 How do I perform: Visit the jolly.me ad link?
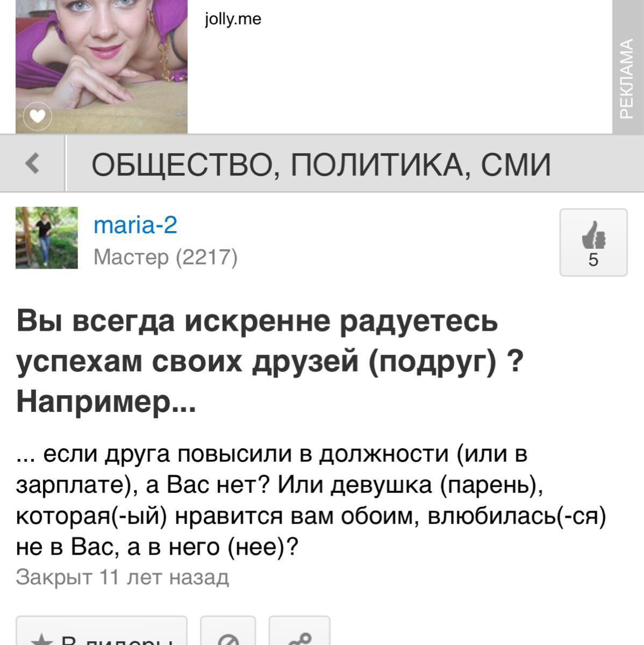pos(233,19)
